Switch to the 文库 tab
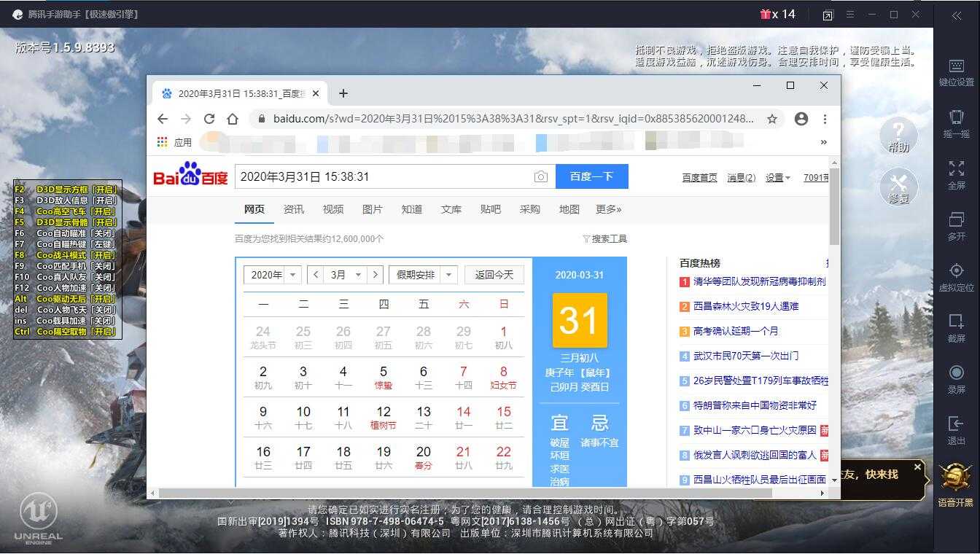980x554 pixels. point(451,209)
